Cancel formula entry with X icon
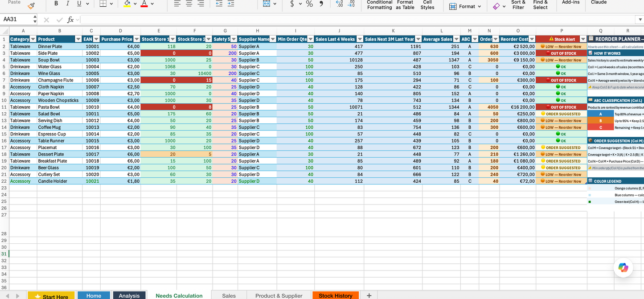 46,20
